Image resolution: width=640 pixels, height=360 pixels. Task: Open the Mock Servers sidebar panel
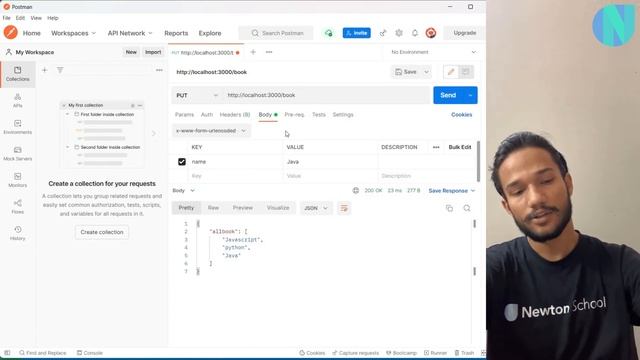click(18, 153)
